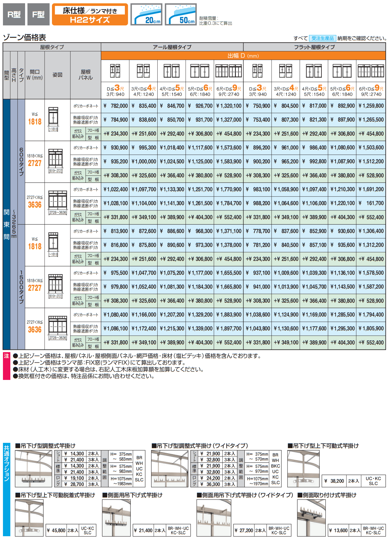
Task: Click the フラット屋根 D≦3尺 diagram icon
Action: [x=258, y=71]
